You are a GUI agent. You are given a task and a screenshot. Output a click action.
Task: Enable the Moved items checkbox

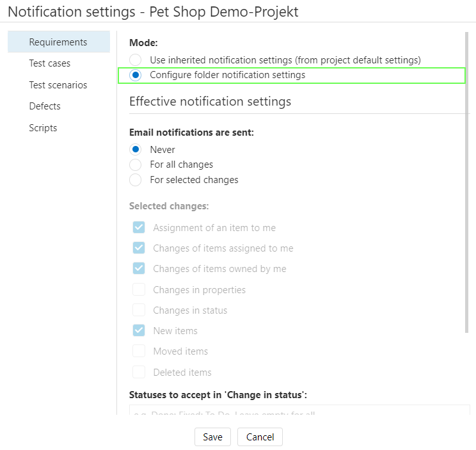139,351
